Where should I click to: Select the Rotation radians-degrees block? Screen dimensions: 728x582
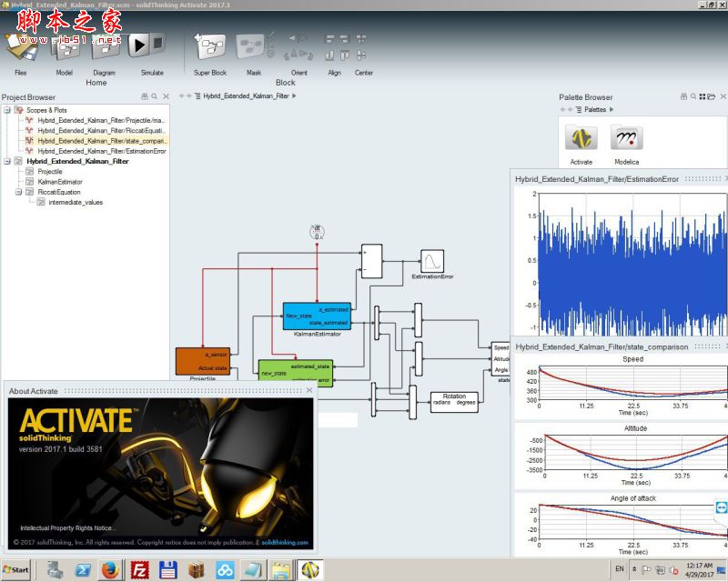[x=454, y=402]
